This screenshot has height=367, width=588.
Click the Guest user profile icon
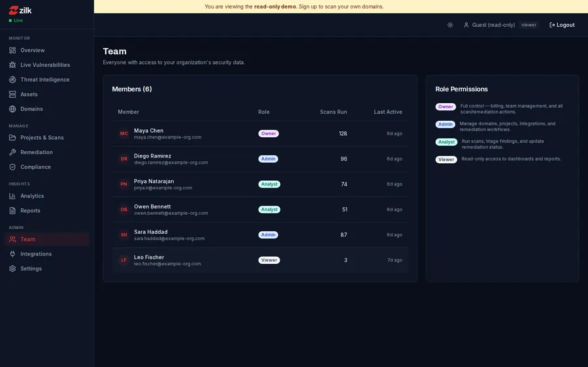point(466,25)
